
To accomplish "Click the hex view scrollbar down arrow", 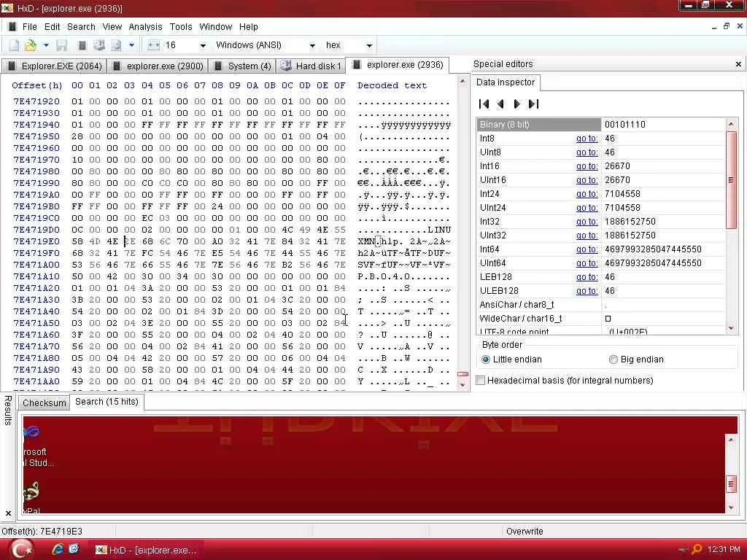I will point(462,385).
